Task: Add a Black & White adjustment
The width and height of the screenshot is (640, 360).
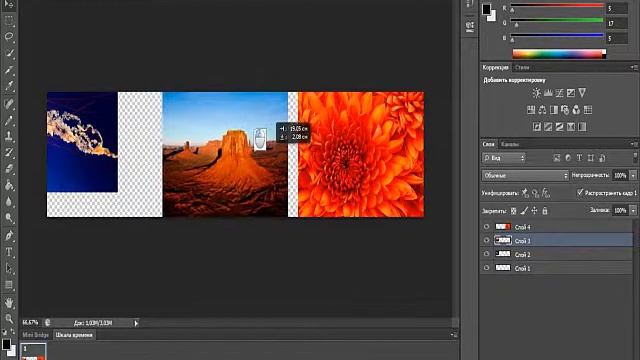Action: 554,110
